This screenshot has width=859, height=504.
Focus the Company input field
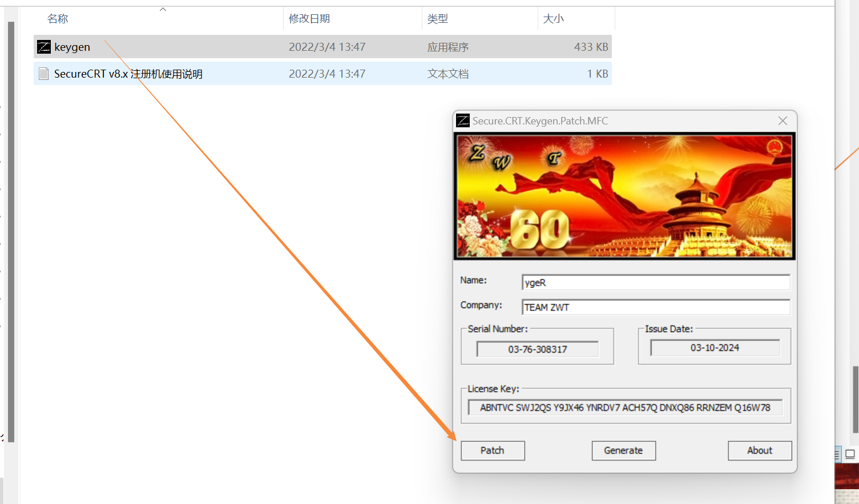click(x=656, y=307)
